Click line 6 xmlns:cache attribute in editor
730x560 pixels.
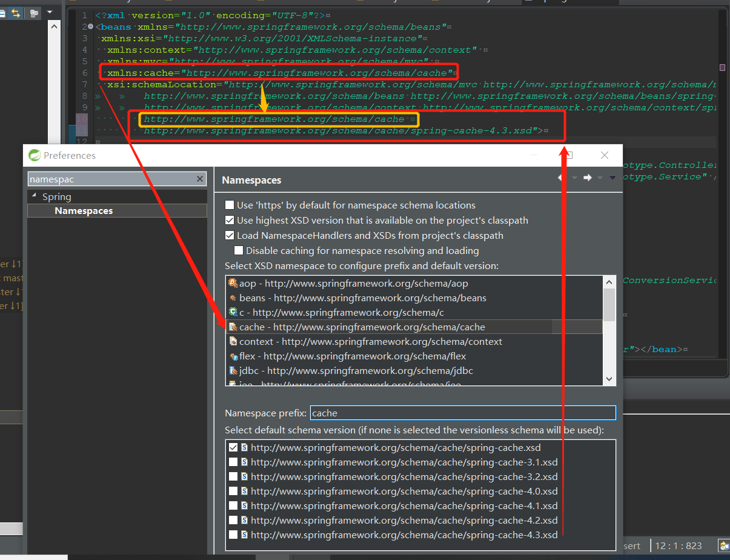pos(281,73)
